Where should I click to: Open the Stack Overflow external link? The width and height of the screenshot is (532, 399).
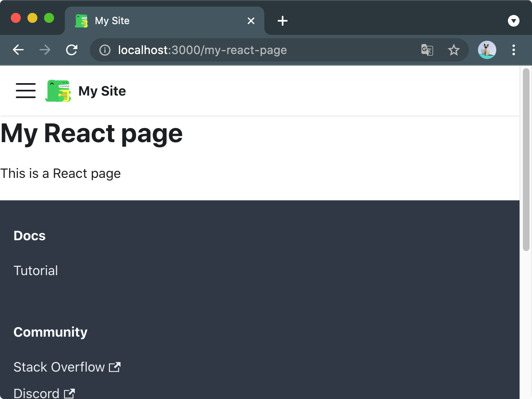[x=67, y=367]
